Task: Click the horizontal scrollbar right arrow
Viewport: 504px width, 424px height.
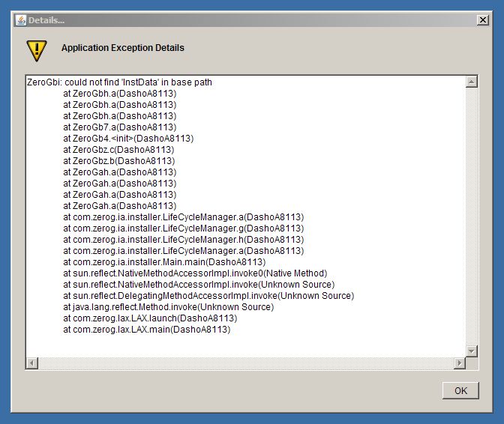Action: pos(460,363)
